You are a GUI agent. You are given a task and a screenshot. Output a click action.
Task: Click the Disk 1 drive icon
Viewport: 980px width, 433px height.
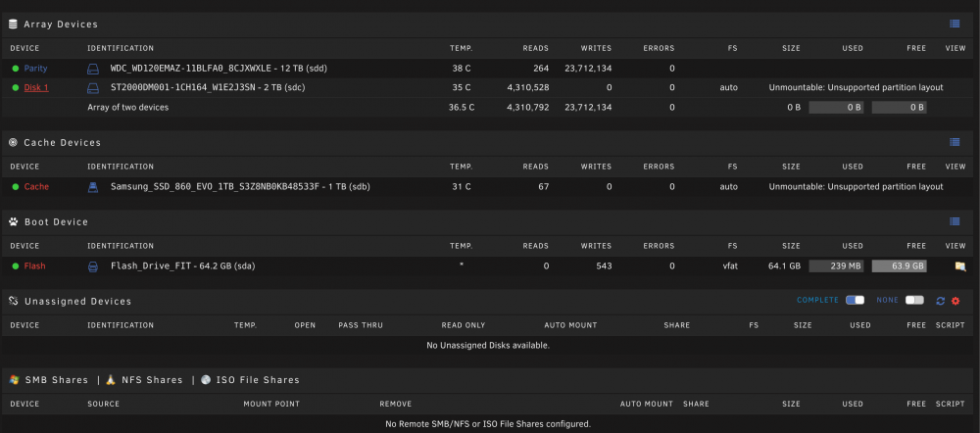point(92,87)
